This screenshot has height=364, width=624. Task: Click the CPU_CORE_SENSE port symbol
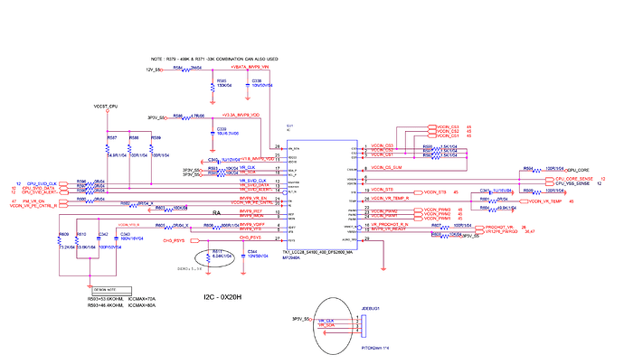(550, 180)
